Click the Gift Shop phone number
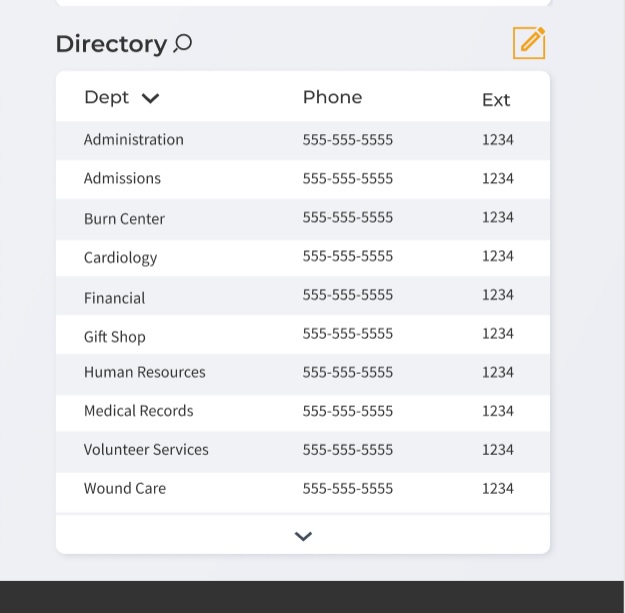Viewport: 625px width, 613px height. coord(347,333)
